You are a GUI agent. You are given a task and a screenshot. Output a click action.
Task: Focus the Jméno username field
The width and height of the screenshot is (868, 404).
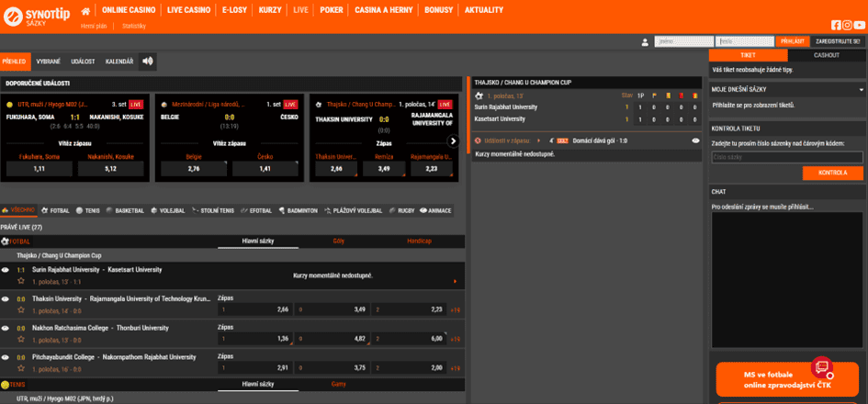tap(683, 41)
